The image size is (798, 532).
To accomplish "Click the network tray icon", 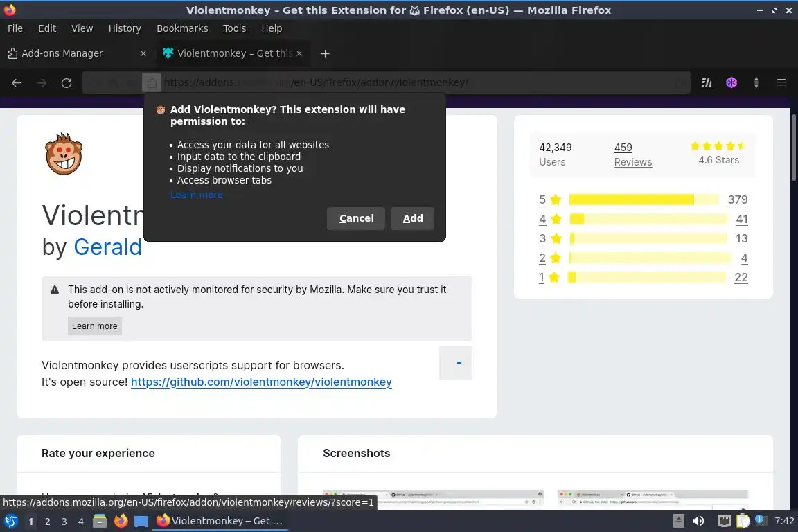I will click(724, 521).
